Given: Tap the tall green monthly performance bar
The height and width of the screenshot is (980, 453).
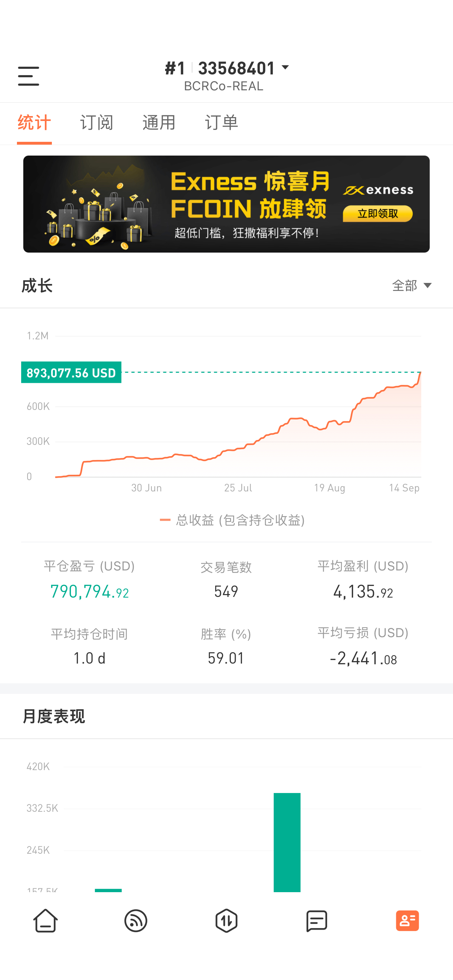Looking at the screenshot, I should coord(287,842).
